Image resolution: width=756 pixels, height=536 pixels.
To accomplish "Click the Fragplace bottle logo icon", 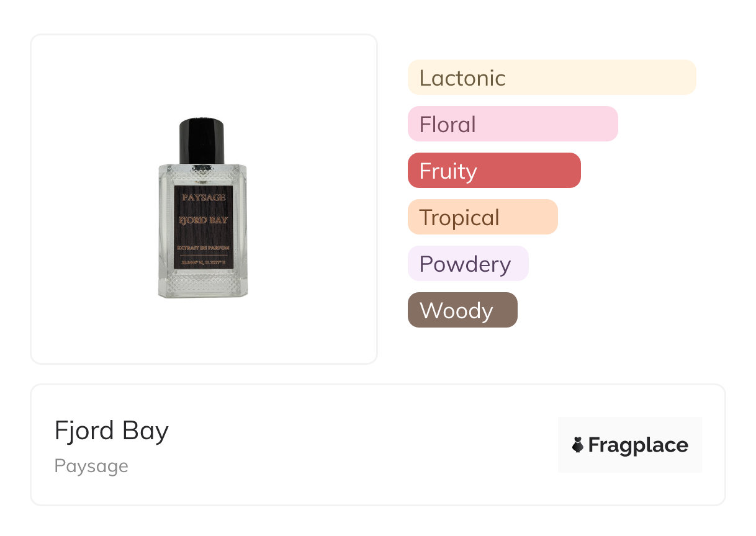I will point(578,445).
